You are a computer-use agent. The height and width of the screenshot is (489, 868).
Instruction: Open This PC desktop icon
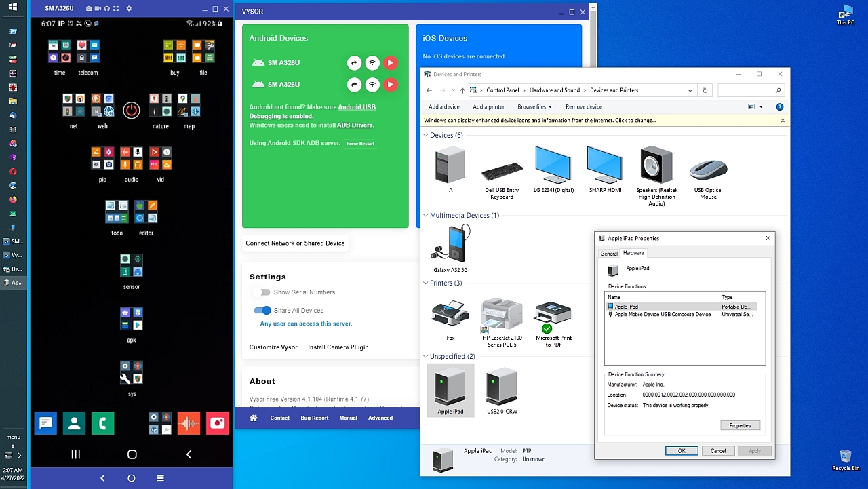click(x=845, y=15)
